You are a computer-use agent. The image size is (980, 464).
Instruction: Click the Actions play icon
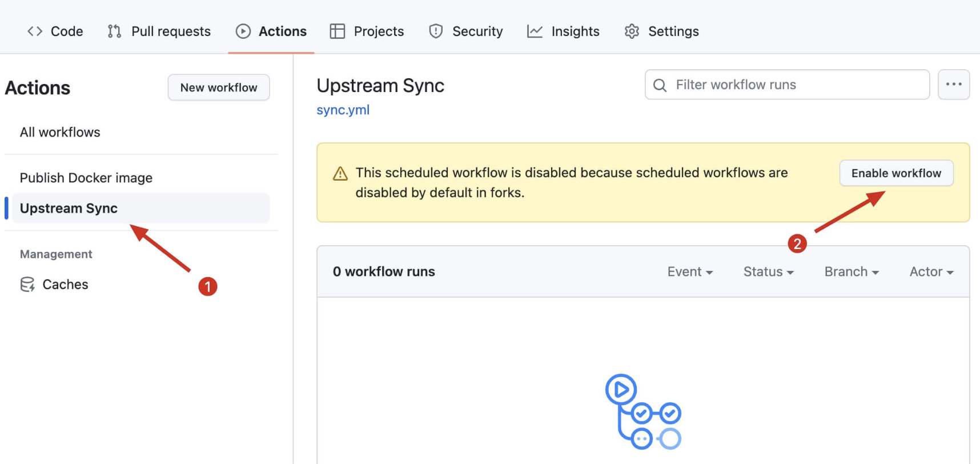point(243,31)
